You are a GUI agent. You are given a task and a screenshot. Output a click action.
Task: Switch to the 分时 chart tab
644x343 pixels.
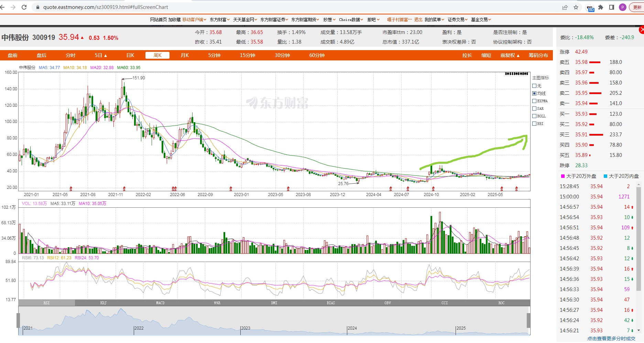(x=70, y=55)
